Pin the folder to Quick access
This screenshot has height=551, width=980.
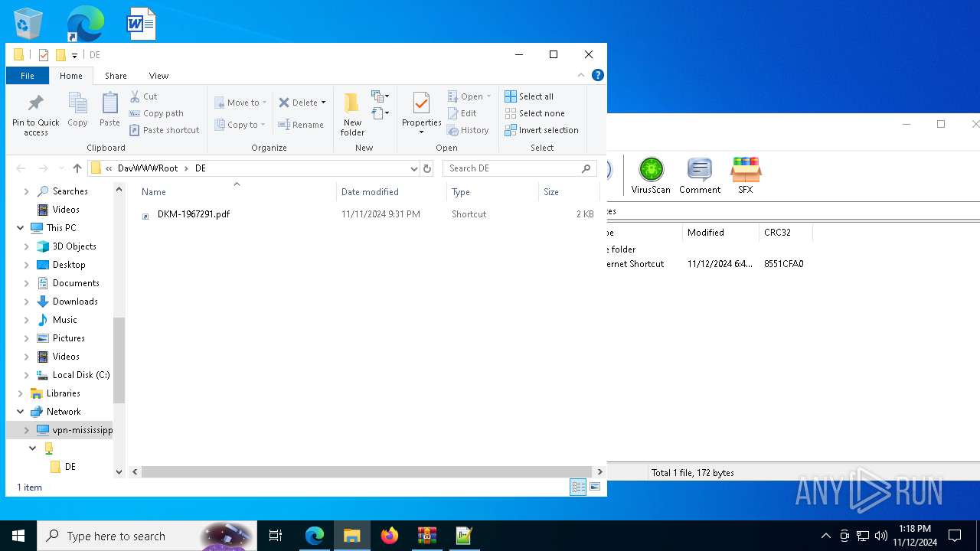coord(35,115)
